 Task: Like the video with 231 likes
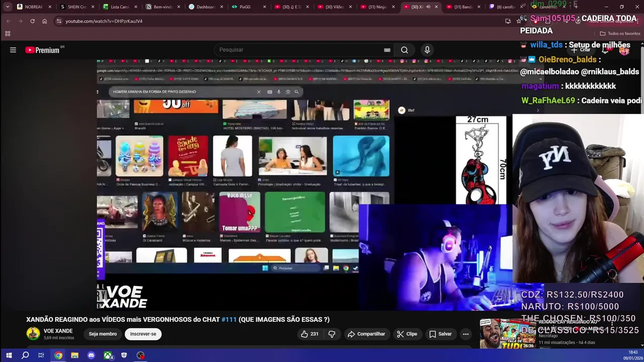[309, 334]
